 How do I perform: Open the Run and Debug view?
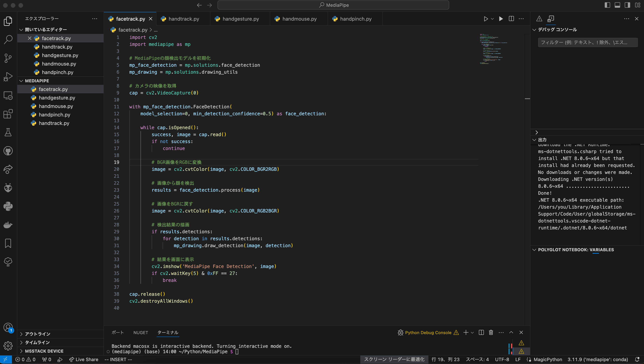coord(8,76)
